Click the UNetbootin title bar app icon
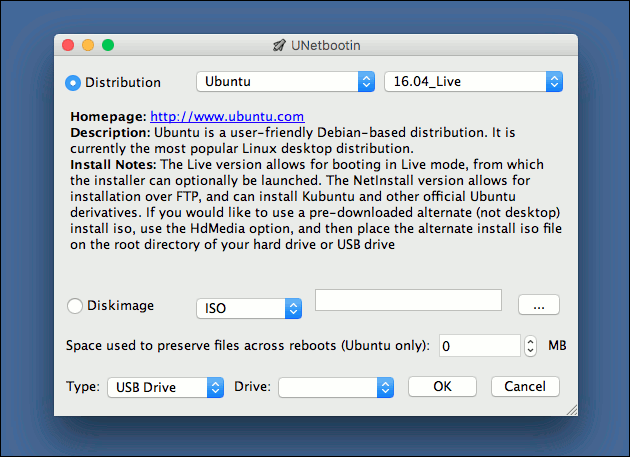Viewport: 630px width, 457px height. pyautogui.click(x=279, y=45)
